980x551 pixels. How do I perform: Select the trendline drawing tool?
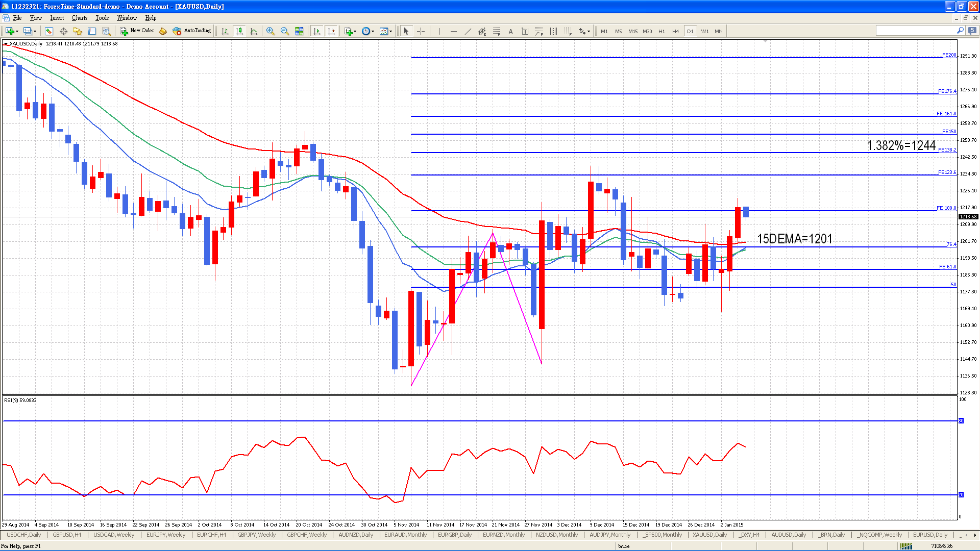pyautogui.click(x=468, y=31)
